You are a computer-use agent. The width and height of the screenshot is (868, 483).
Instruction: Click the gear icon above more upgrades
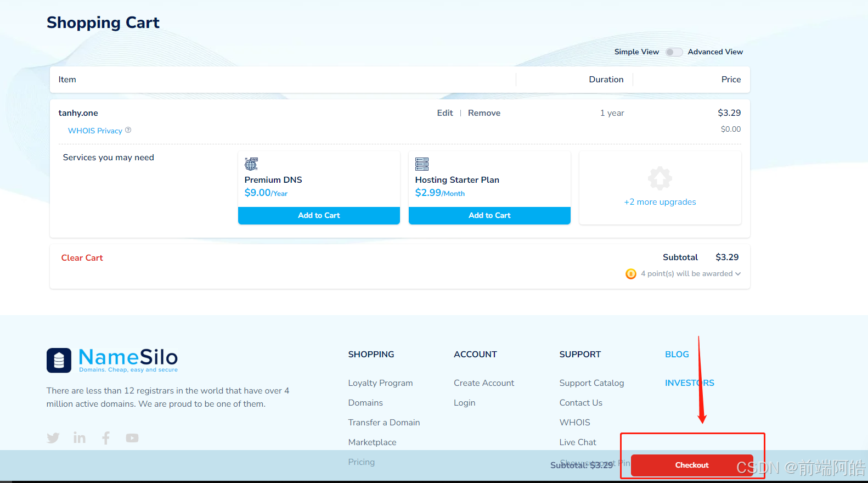660,178
